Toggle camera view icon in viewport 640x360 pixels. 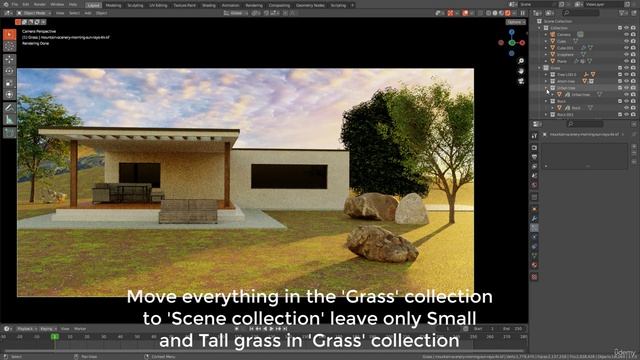tap(521, 81)
